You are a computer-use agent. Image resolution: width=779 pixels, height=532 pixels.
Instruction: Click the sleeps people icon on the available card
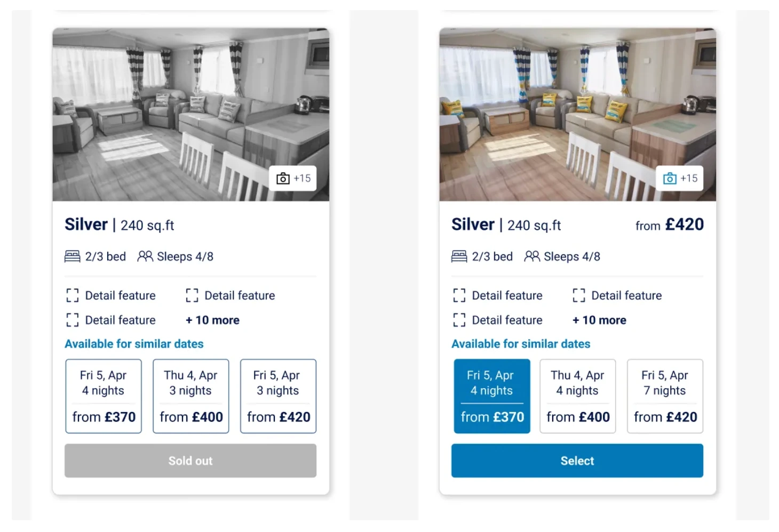[x=532, y=256]
